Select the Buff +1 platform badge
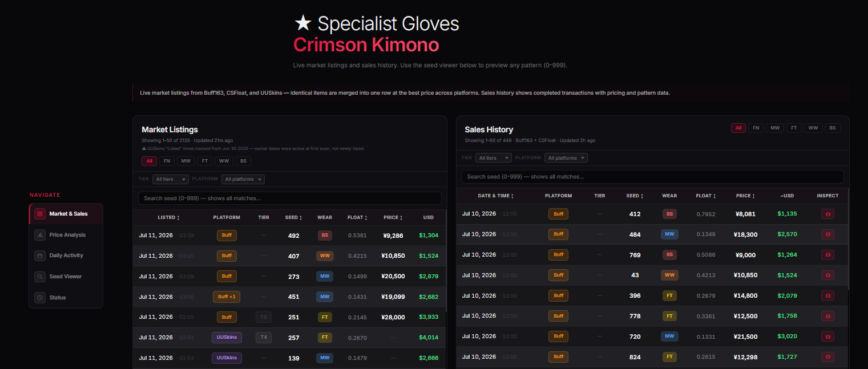 click(227, 297)
